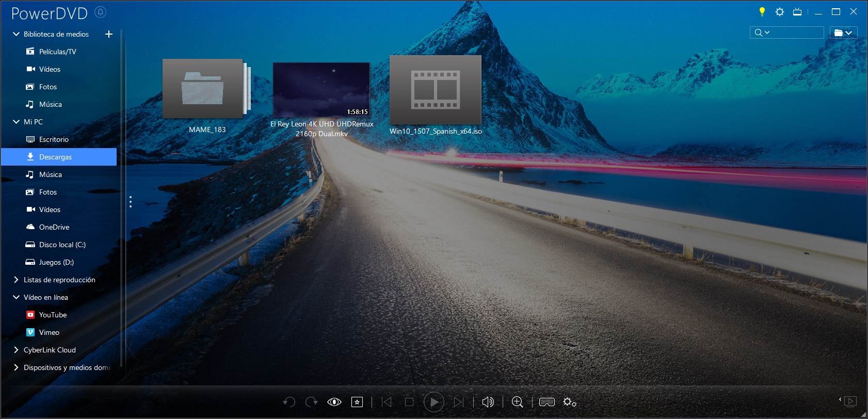Viewport: 868px width, 419px height.
Task: Rotate right with the redo arrow button
Action: [x=311, y=402]
